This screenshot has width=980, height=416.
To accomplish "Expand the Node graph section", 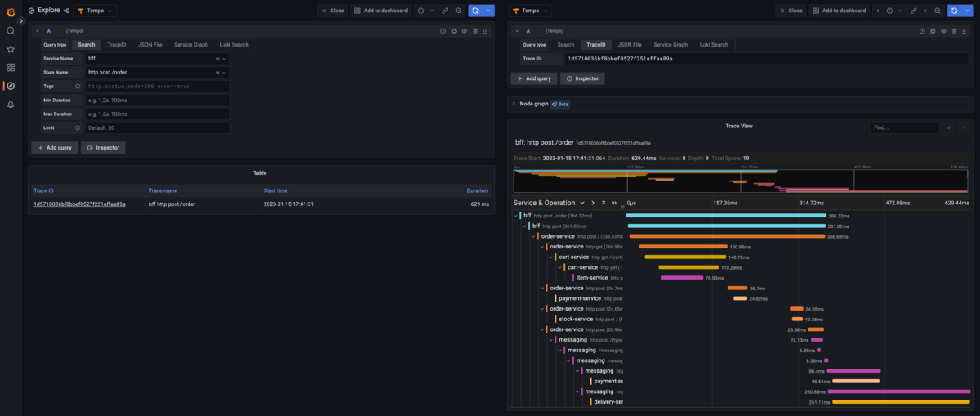I will (x=514, y=104).
